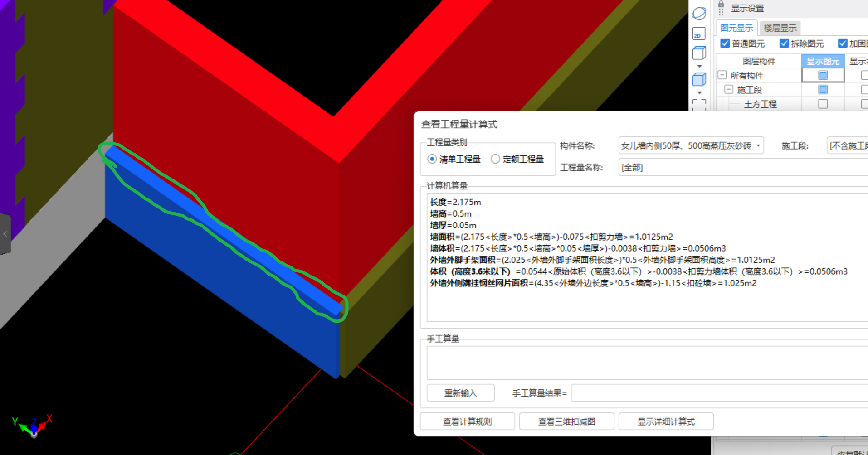This screenshot has width=868, height=455.
Task: Click the lock icon on 显示设置 panel
Action: coord(721,5)
